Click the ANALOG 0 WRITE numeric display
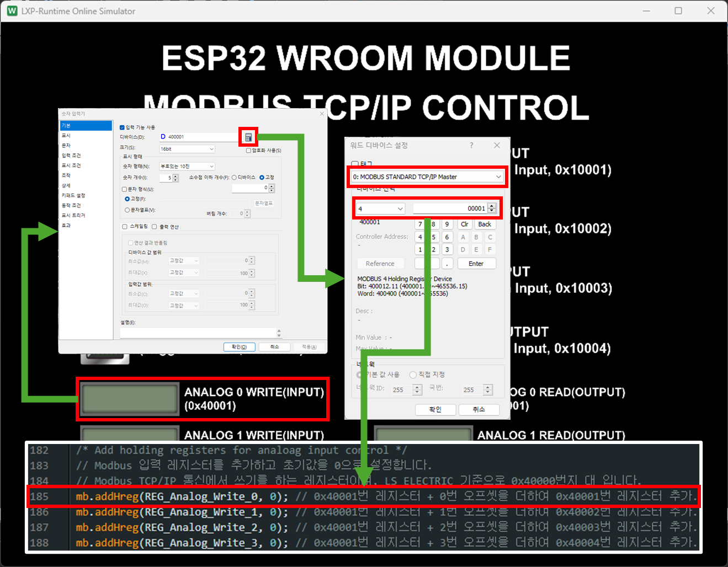The width and height of the screenshot is (728, 567). pyautogui.click(x=130, y=399)
